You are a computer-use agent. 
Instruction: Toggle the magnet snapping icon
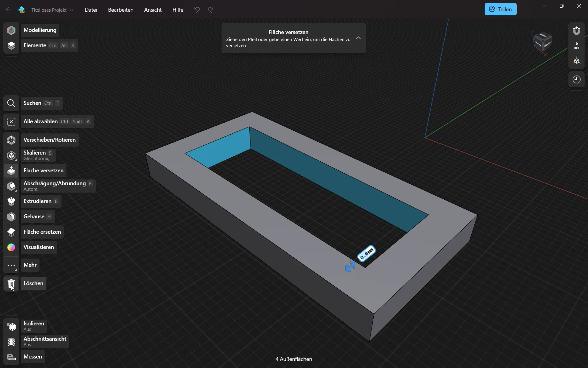point(577,30)
